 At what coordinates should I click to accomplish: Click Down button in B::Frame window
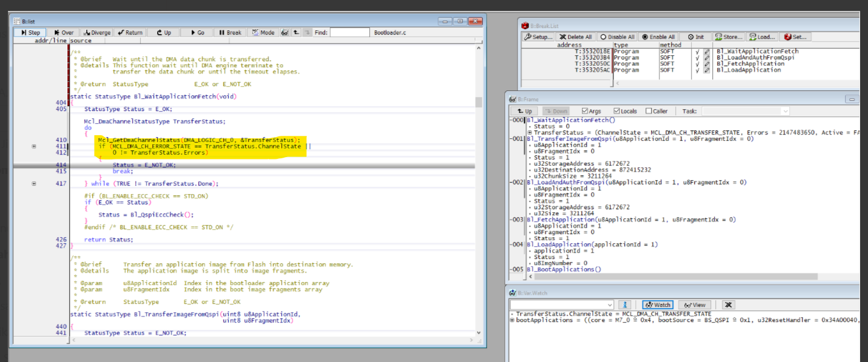point(555,111)
